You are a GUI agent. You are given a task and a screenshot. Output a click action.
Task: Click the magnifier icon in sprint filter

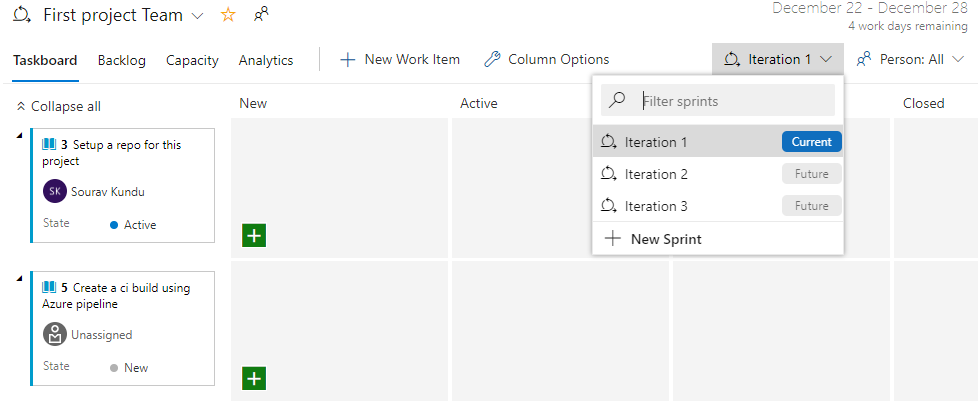(618, 100)
